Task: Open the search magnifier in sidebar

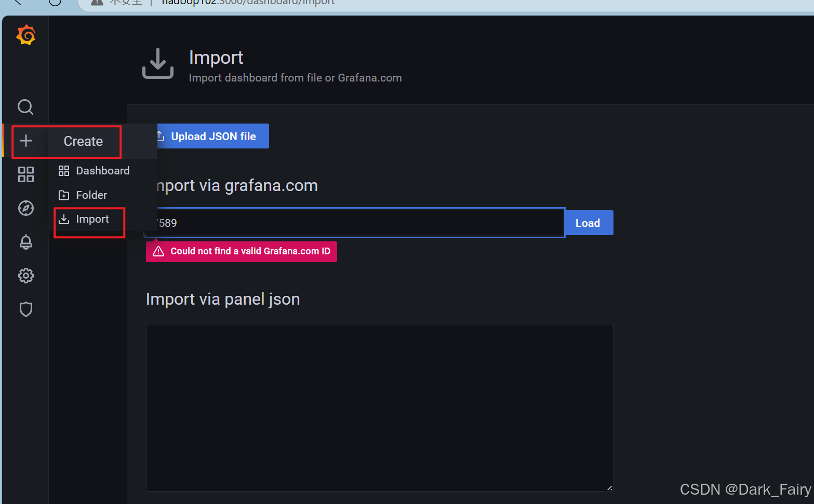Action: tap(25, 107)
